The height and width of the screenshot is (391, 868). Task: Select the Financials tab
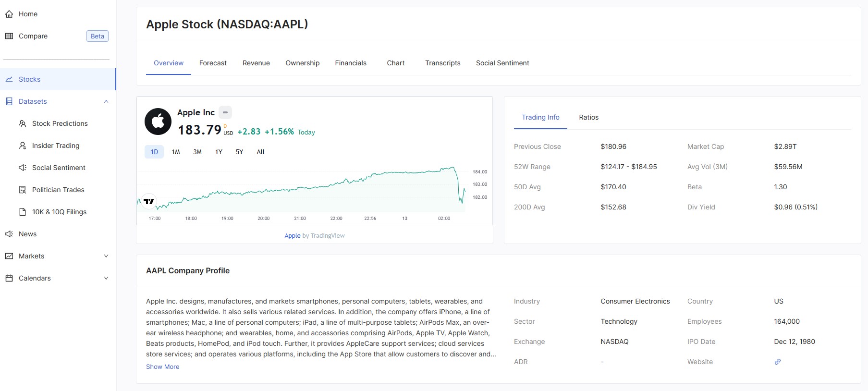351,63
